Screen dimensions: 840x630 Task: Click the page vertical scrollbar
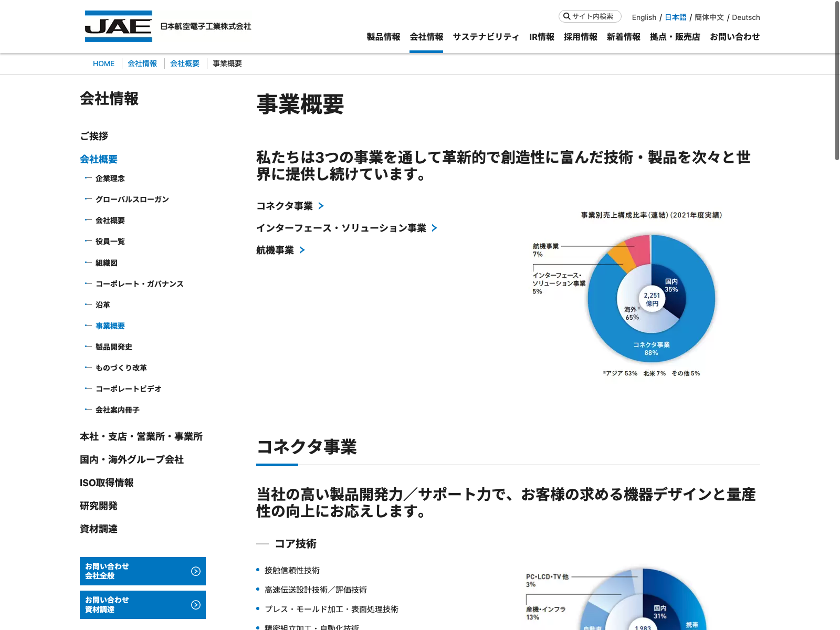(x=837, y=79)
